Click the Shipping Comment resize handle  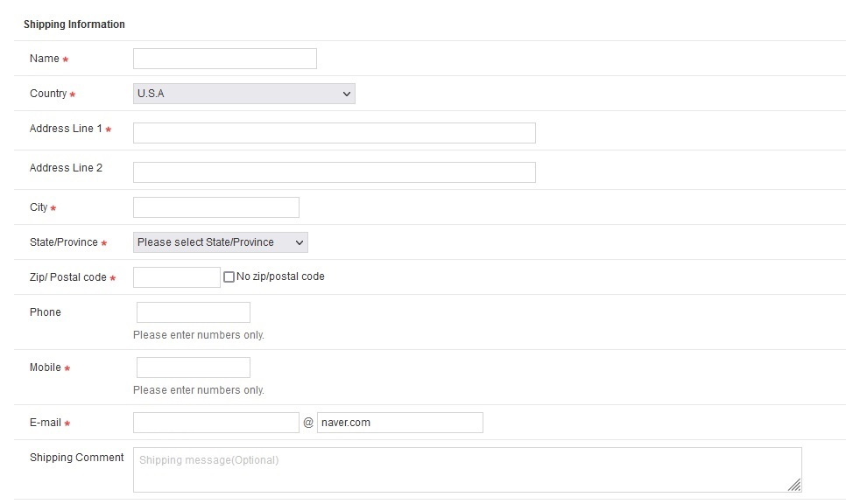[794, 485]
